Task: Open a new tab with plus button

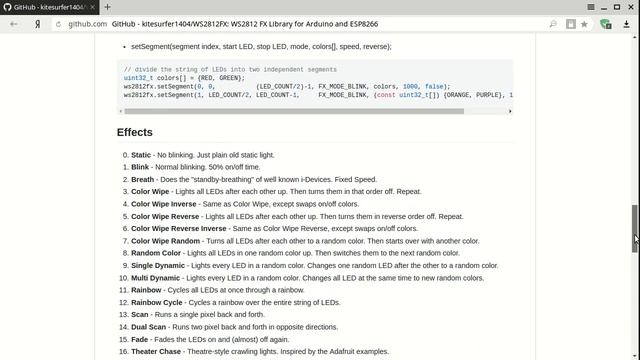Action: pyautogui.click(x=107, y=7)
